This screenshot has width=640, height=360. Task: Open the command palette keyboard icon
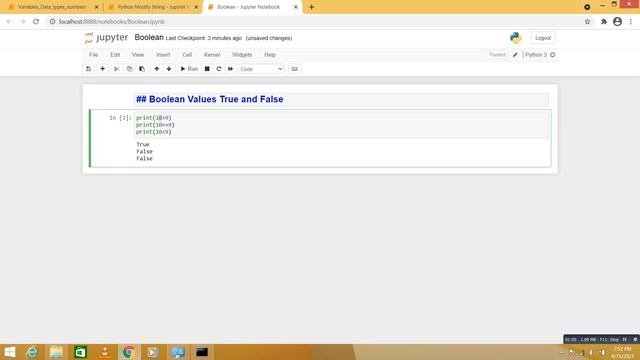295,69
